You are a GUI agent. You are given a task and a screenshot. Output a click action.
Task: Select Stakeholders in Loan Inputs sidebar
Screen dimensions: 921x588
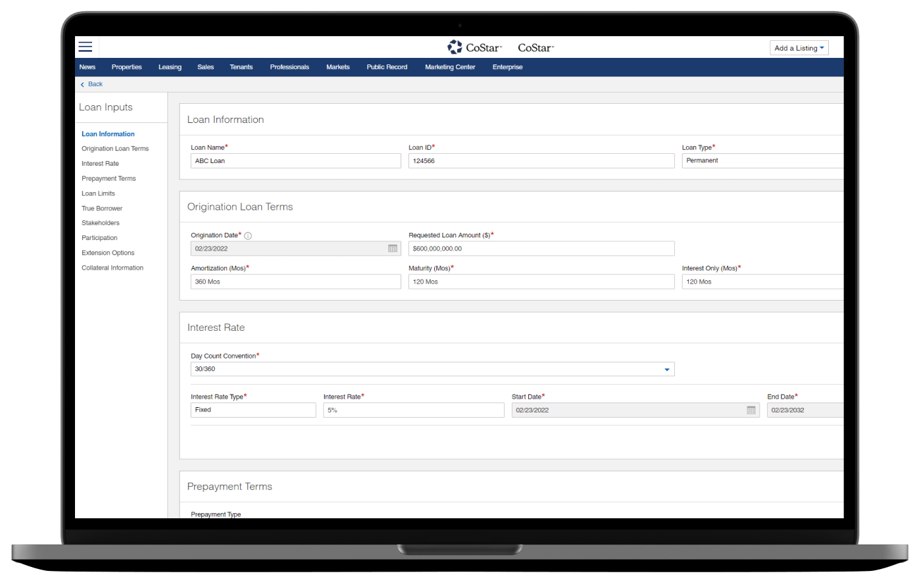pyautogui.click(x=101, y=223)
